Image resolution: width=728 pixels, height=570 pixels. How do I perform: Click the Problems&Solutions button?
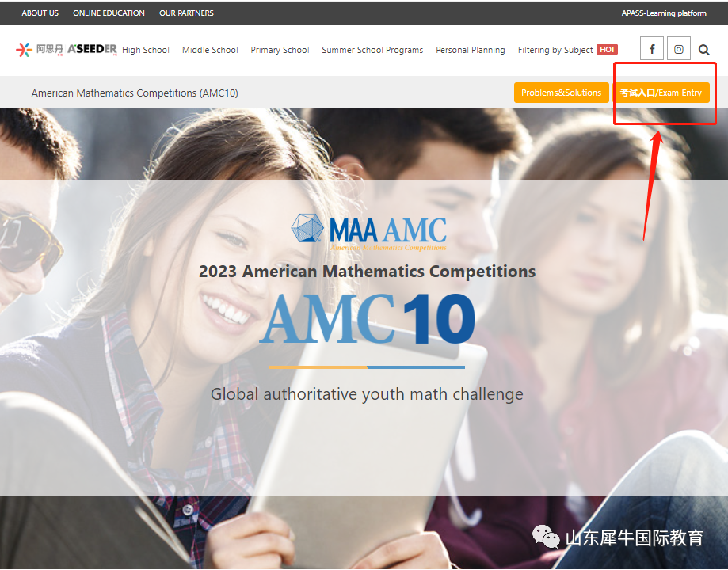click(x=562, y=93)
